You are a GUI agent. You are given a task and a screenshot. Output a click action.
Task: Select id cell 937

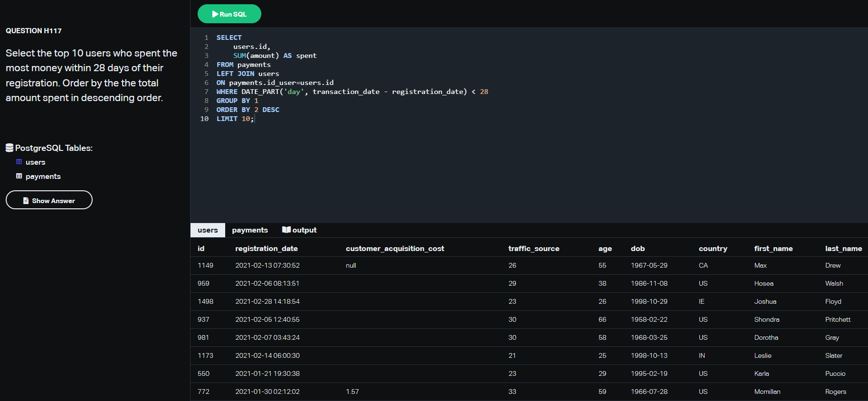pyautogui.click(x=203, y=319)
